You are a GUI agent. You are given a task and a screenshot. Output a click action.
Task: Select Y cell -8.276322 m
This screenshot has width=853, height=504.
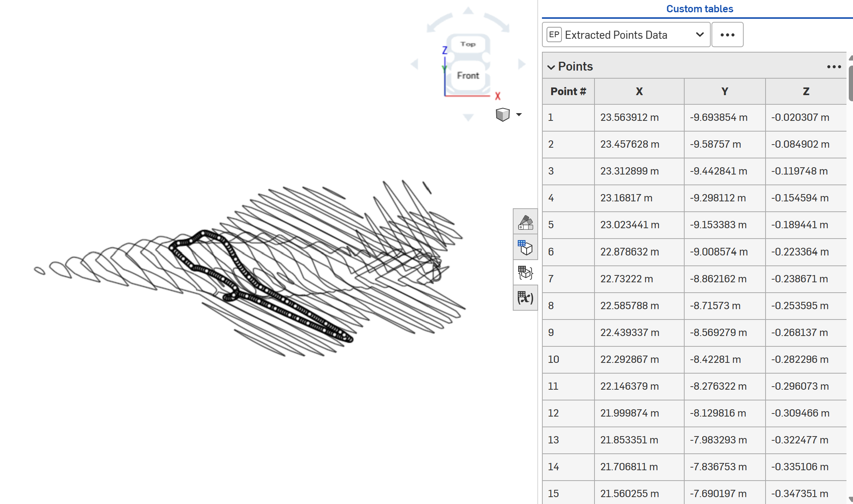(x=725, y=386)
